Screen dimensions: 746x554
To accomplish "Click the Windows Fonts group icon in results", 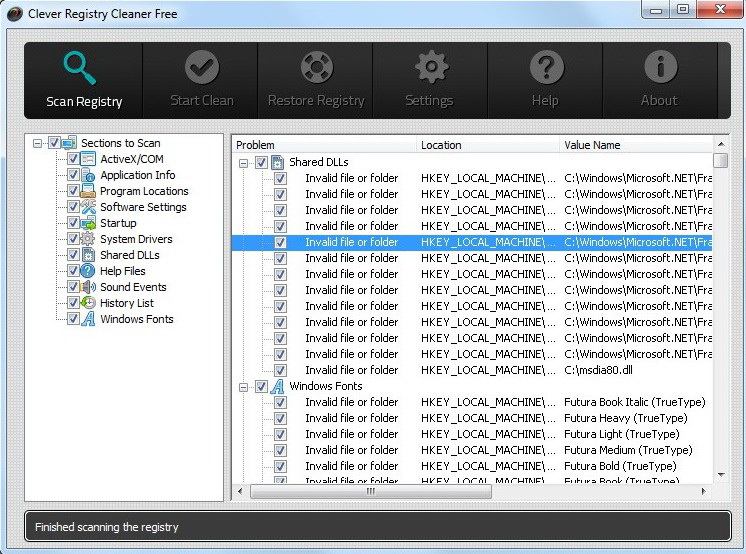I will [277, 386].
